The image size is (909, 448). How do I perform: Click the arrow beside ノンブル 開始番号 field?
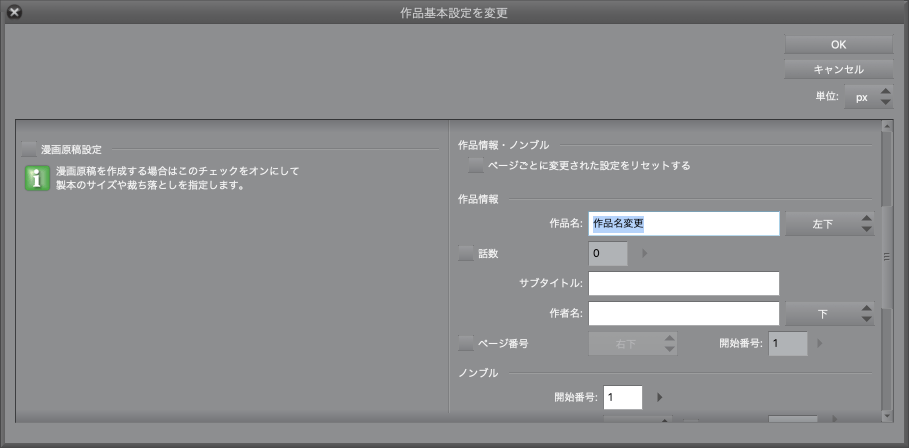[x=659, y=397]
